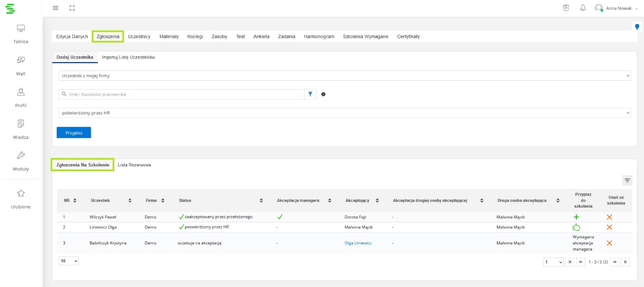Click green plus to assign Wilczyk Paweł

[x=576, y=217]
